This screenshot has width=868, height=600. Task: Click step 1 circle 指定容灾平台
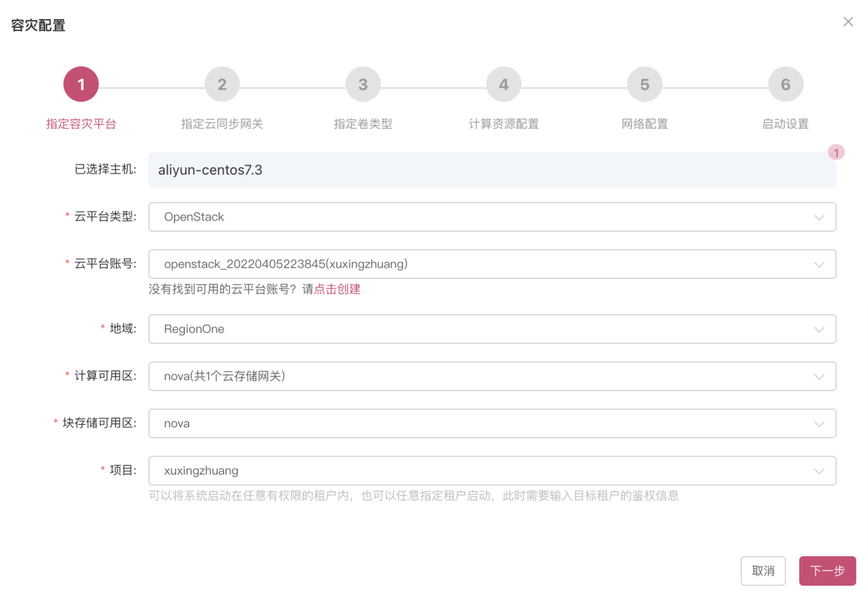click(x=81, y=84)
